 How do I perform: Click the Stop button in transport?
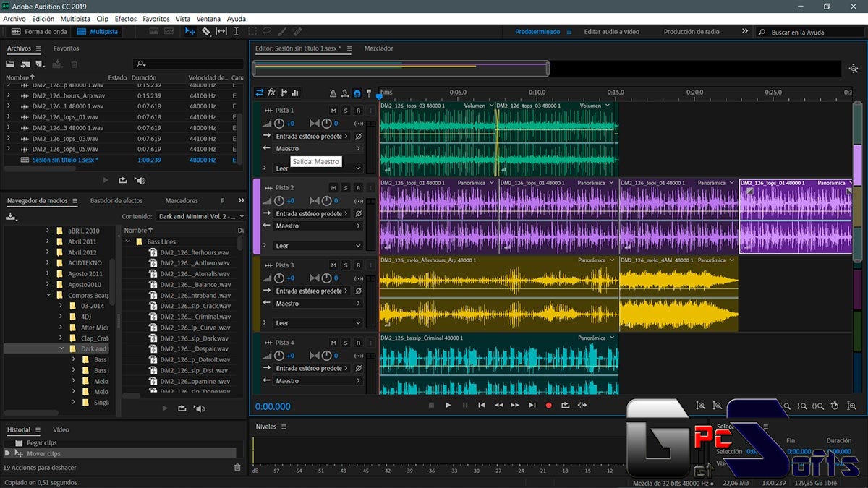click(x=431, y=406)
